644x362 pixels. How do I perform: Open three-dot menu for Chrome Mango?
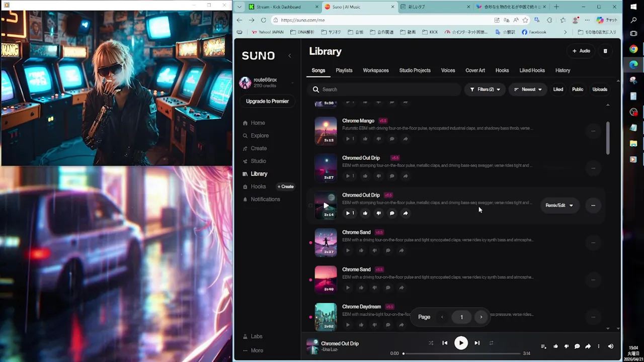(593, 131)
